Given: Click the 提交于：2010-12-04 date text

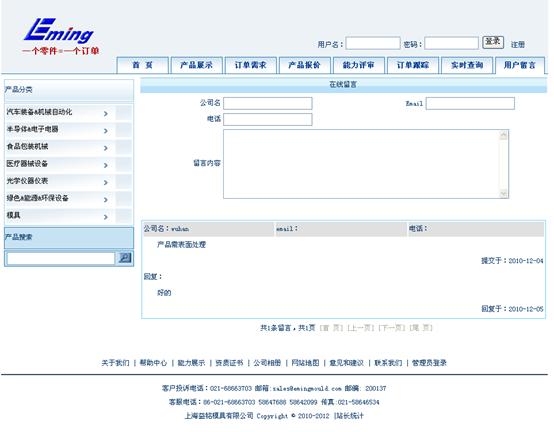Looking at the screenshot, I should pyautogui.click(x=512, y=261).
